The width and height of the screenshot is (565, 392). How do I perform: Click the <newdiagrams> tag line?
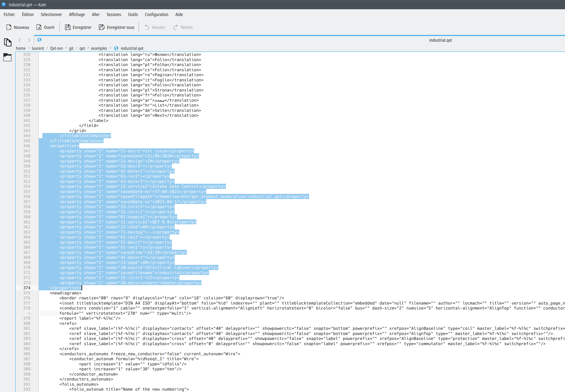click(65, 293)
